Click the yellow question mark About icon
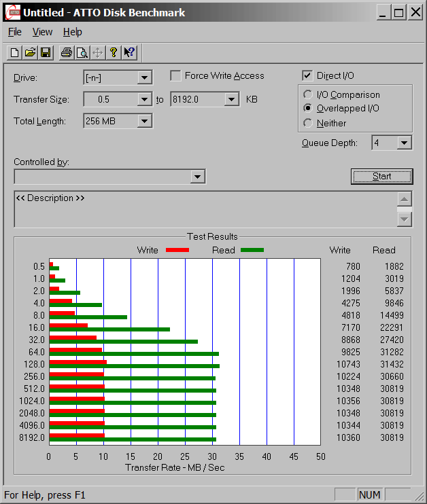 114,52
